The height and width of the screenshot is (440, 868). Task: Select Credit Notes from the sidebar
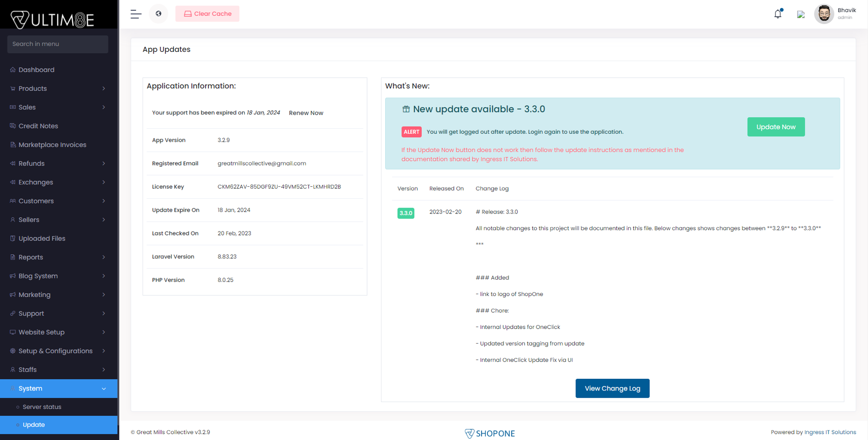pyautogui.click(x=38, y=126)
